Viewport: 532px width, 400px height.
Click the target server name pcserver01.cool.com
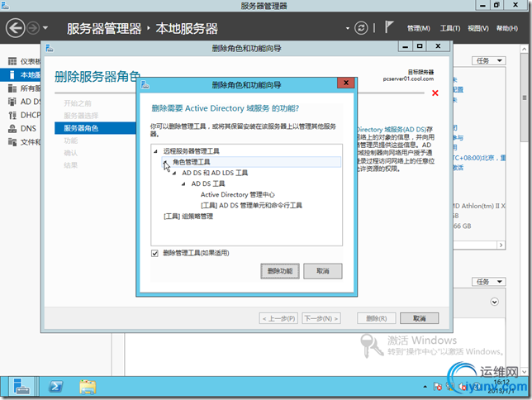coord(408,79)
